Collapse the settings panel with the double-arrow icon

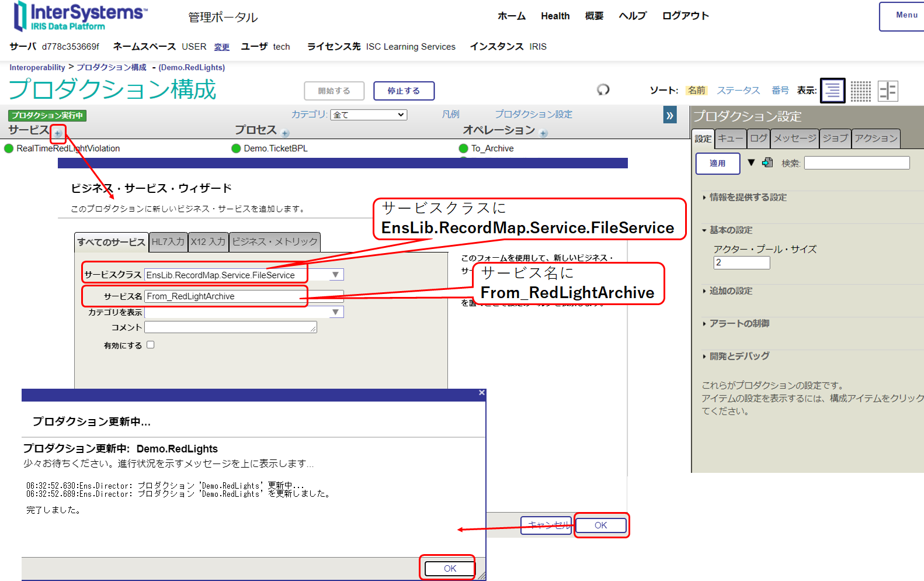pyautogui.click(x=669, y=115)
